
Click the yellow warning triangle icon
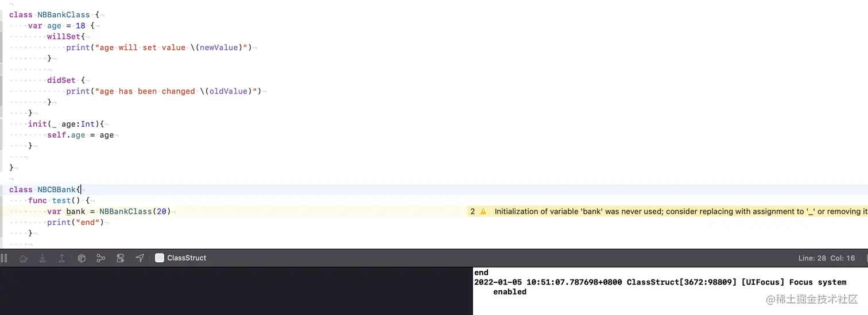point(483,212)
